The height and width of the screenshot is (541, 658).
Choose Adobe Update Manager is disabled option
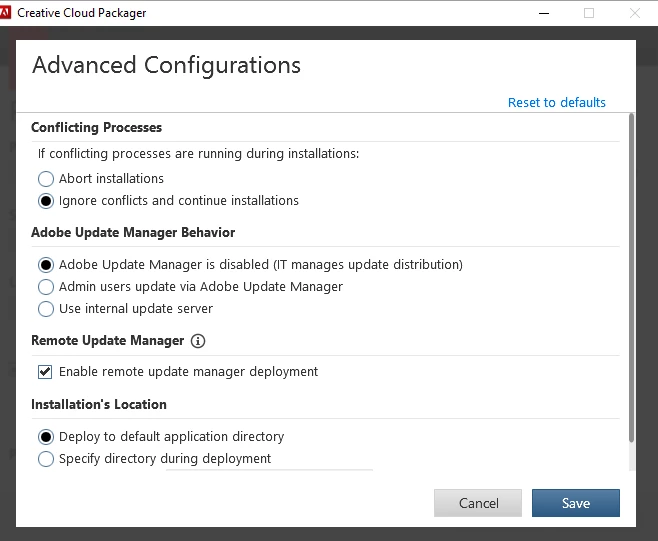(x=46, y=265)
